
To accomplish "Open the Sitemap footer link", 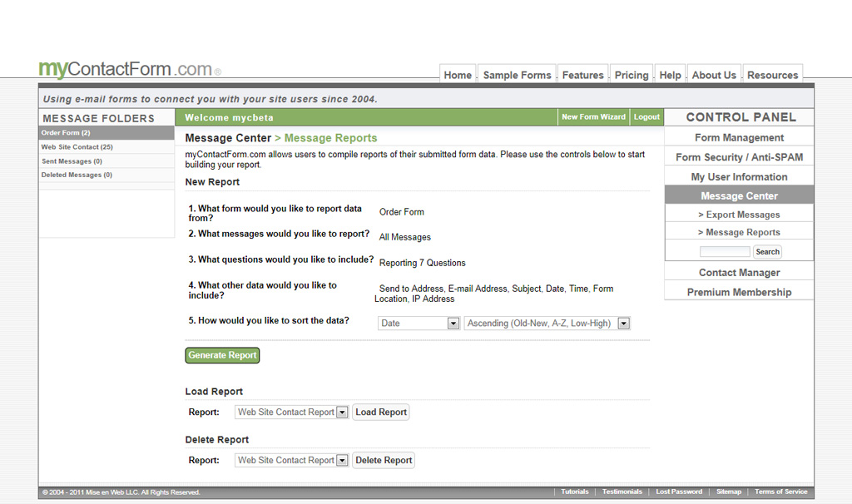I will [728, 492].
